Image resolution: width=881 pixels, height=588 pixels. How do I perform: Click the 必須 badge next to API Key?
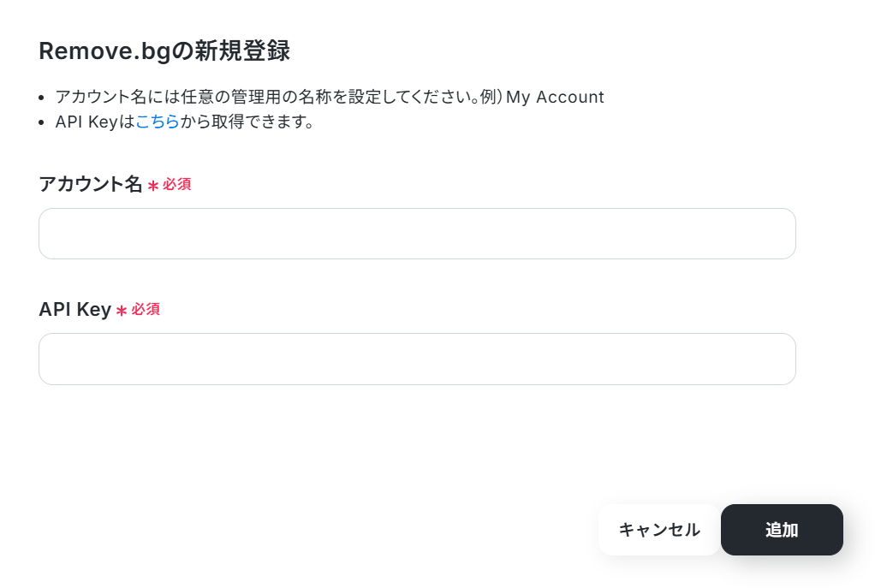pos(146,309)
